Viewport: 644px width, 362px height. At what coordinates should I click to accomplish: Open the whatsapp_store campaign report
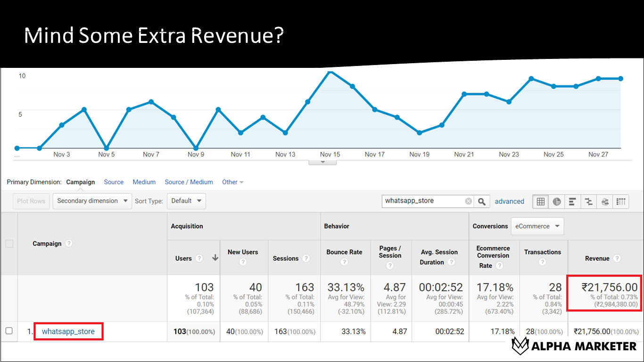[x=68, y=331]
